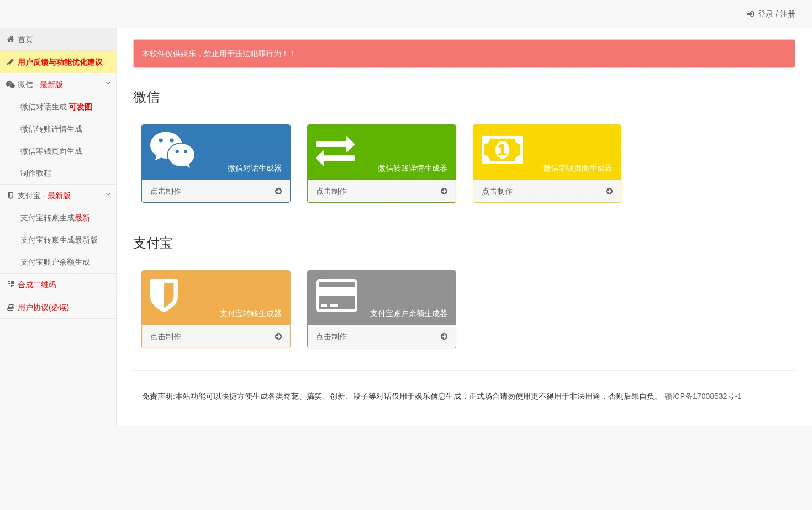Click the arrow circle under 微信零钱页面生成器
This screenshot has height=510, width=812.
coord(609,191)
